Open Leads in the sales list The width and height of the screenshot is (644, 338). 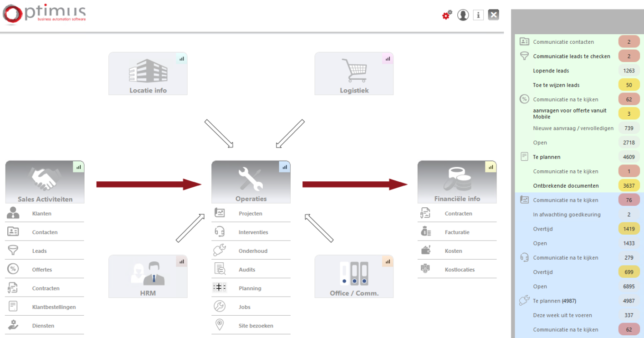[39, 251]
